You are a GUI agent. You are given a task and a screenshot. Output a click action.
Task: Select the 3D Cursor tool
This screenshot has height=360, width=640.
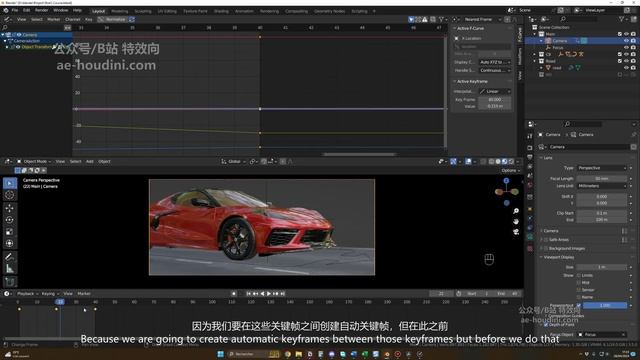(10, 195)
